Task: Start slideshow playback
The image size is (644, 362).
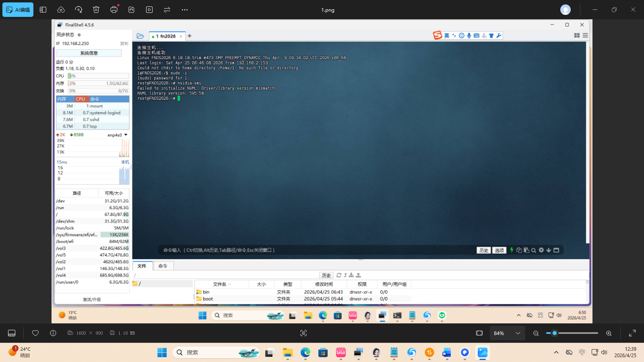Action: 149,10
